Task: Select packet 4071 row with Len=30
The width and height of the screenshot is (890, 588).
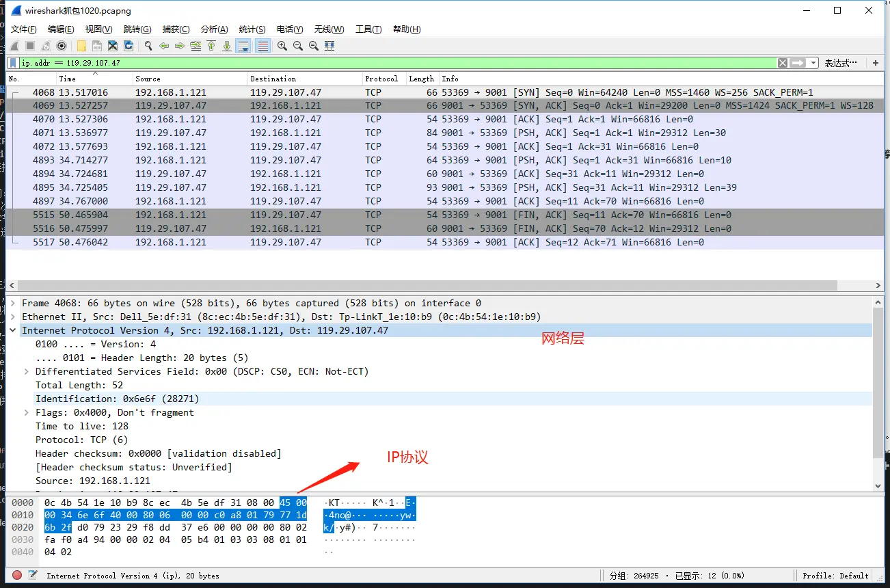Action: pyautogui.click(x=444, y=133)
